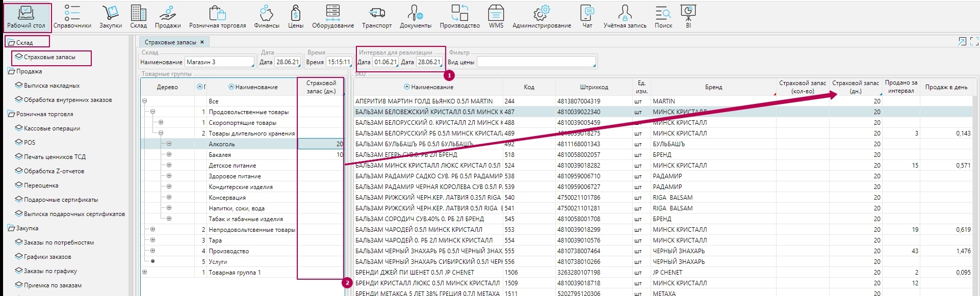Click the Время input field
980x296 pixels.
[338, 62]
